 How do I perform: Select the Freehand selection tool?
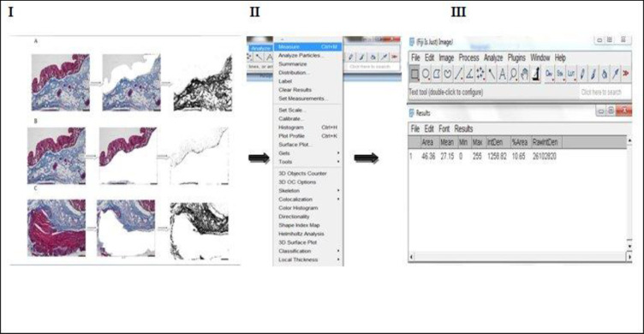[x=448, y=74]
